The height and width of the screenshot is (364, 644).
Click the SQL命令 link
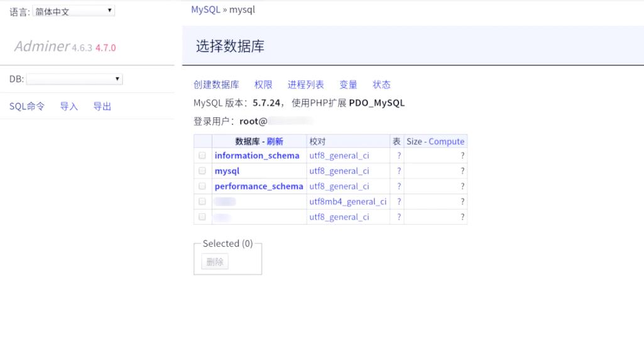pyautogui.click(x=27, y=106)
